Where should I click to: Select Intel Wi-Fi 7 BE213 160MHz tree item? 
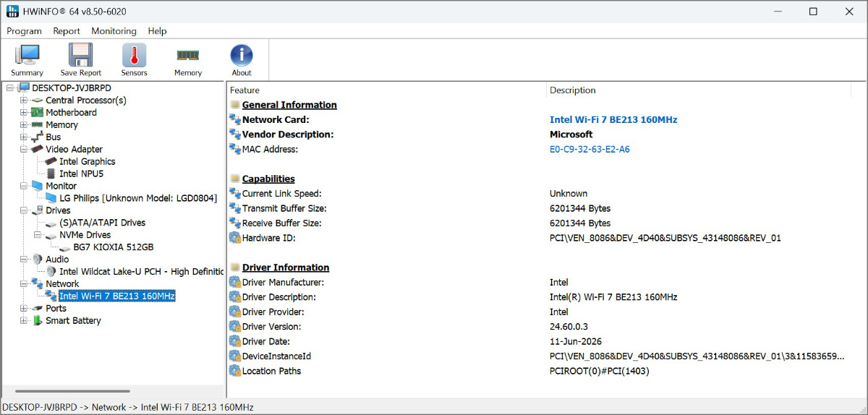pyautogui.click(x=117, y=296)
